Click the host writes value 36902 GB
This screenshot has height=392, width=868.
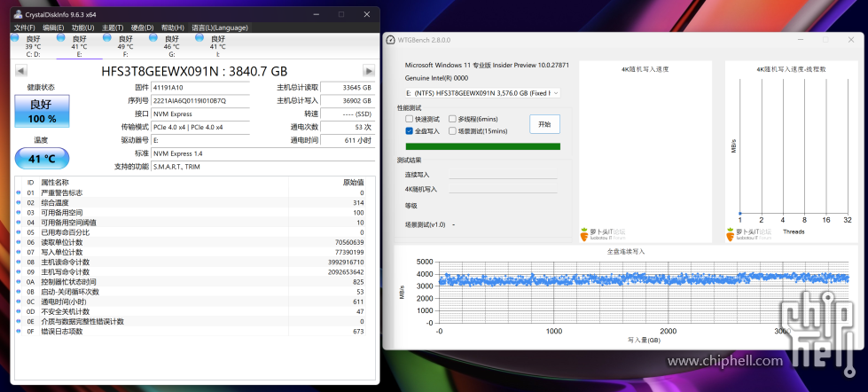coord(347,101)
